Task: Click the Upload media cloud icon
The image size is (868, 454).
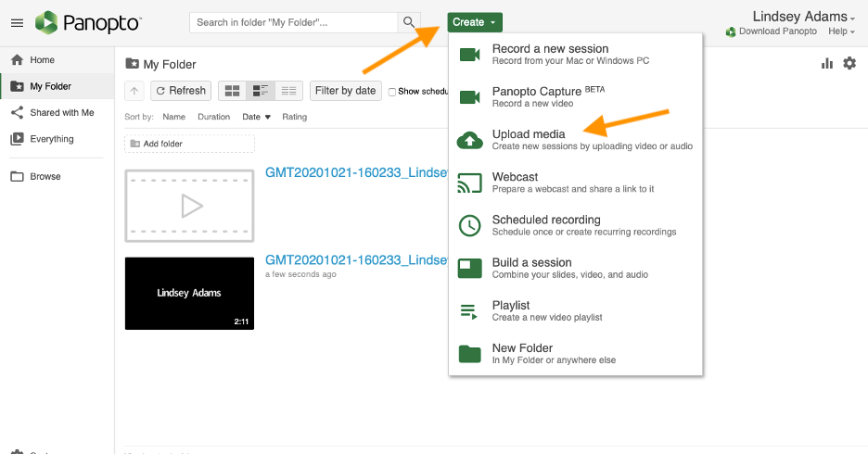Action: coord(469,141)
